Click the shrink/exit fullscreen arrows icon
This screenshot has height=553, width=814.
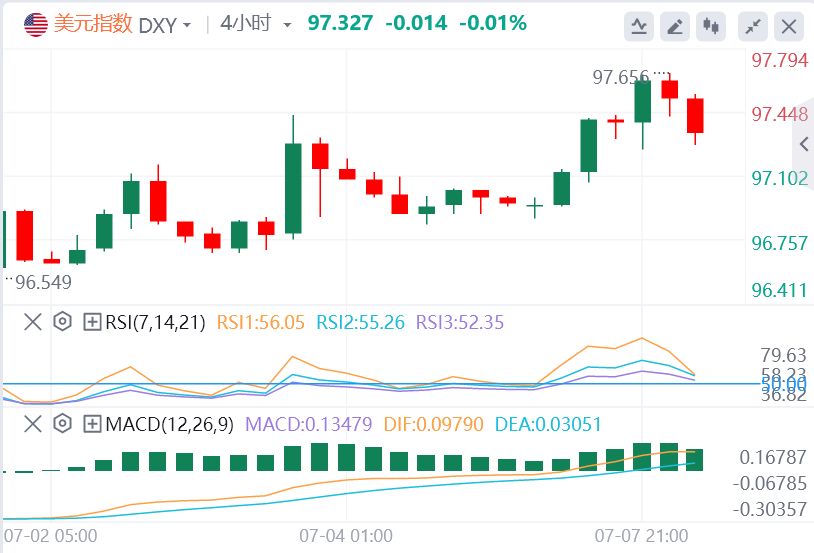756,26
